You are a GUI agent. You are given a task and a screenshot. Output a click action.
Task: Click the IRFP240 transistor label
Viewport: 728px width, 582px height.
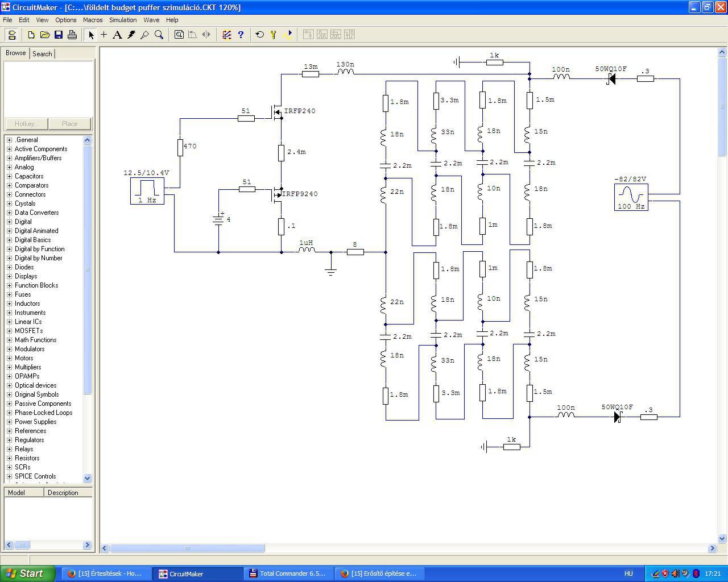point(300,111)
